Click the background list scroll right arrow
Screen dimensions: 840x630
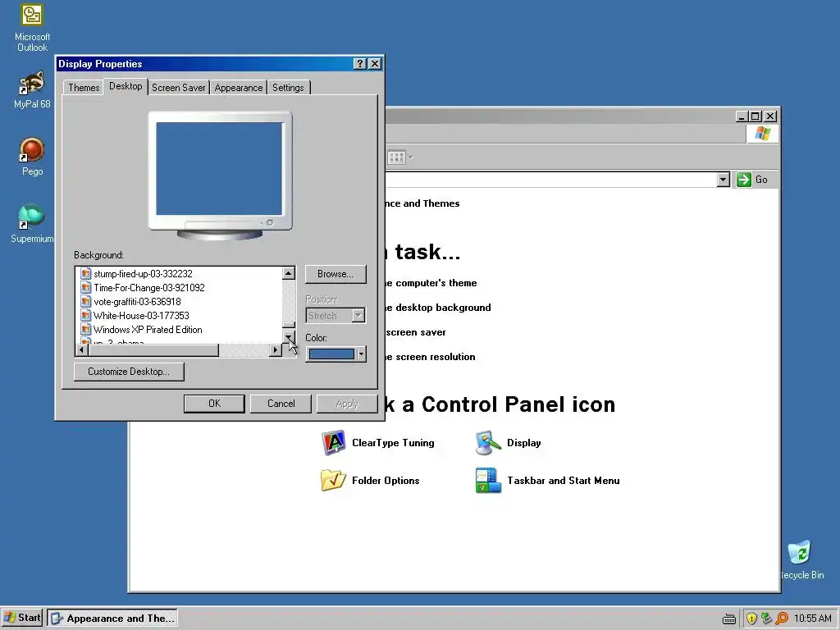(276, 349)
